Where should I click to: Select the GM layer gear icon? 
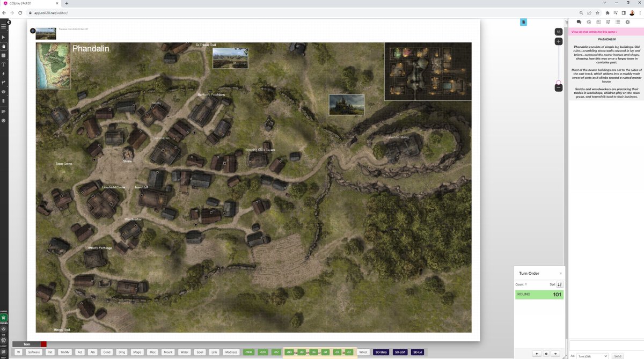click(3, 340)
